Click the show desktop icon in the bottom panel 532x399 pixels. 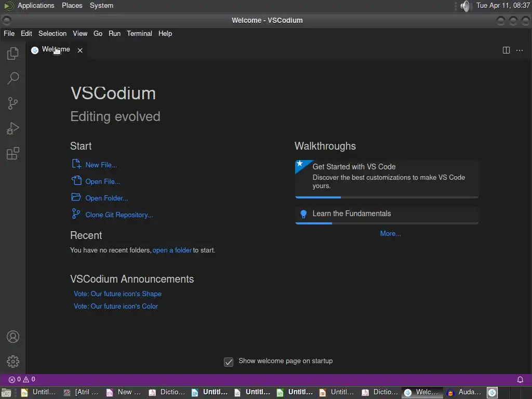6,393
